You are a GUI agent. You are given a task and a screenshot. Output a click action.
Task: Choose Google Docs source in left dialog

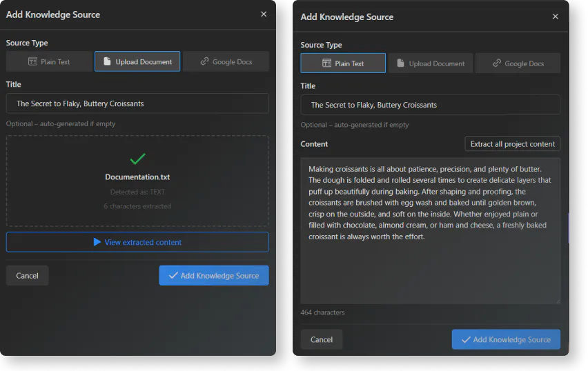point(226,61)
